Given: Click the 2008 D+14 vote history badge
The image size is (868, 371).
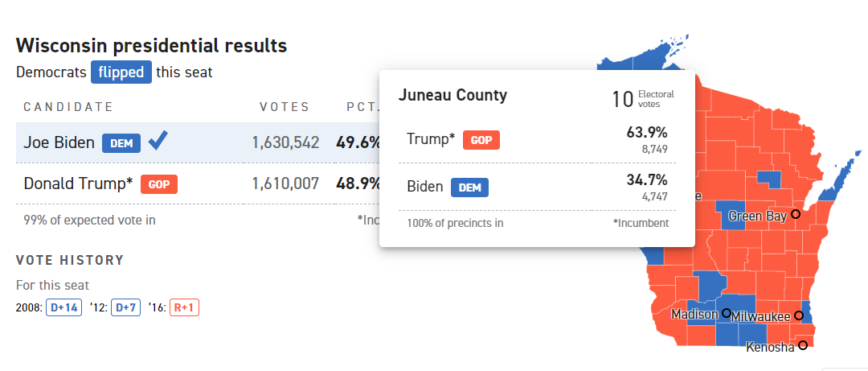Looking at the screenshot, I should [63, 307].
